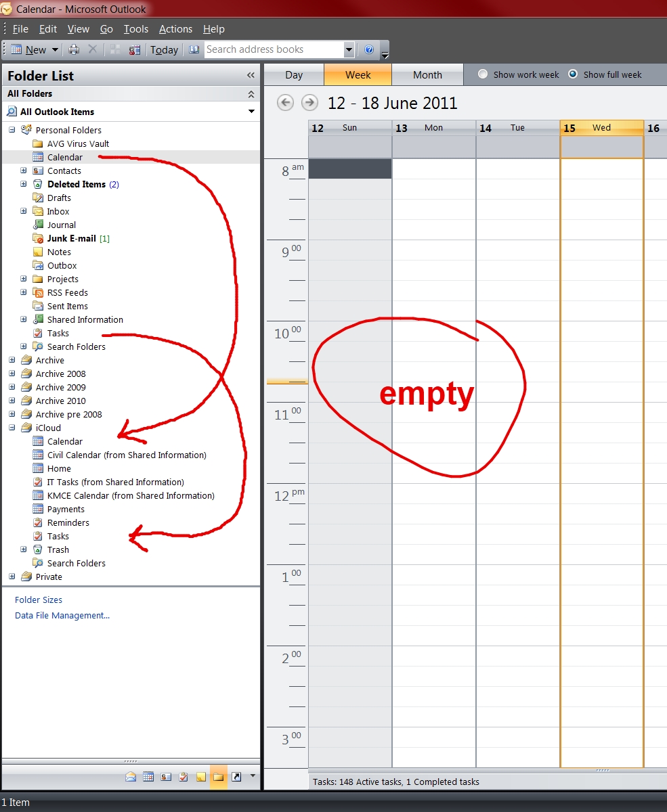Click inside the Search address books field
667x812 pixels.
[271, 49]
